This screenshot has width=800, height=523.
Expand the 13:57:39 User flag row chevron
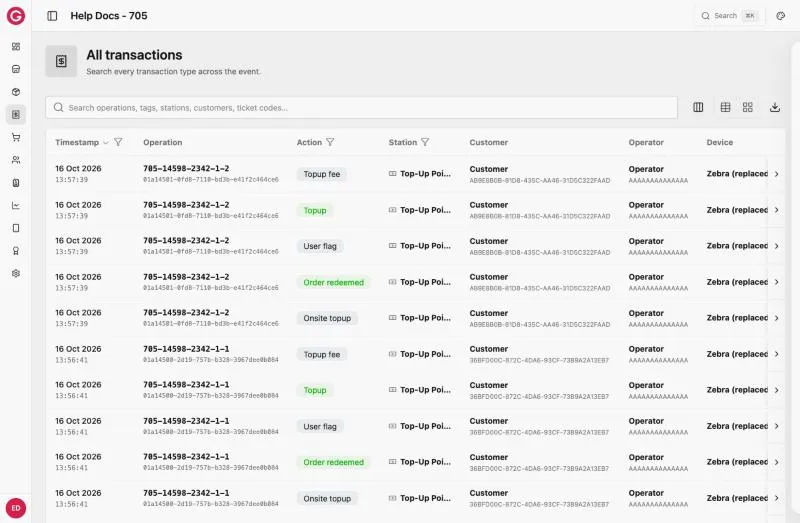point(777,246)
